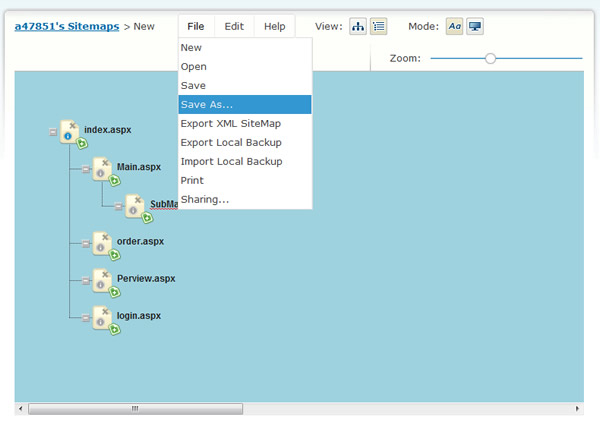
Task: Click info icon on index.aspx node
Action: point(67,135)
